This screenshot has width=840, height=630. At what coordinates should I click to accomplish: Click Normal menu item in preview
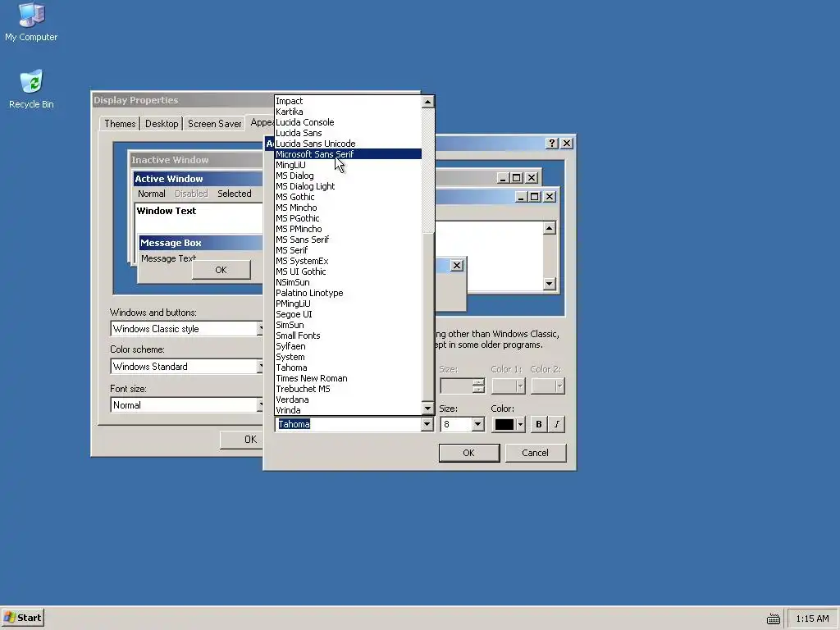pyautogui.click(x=152, y=194)
